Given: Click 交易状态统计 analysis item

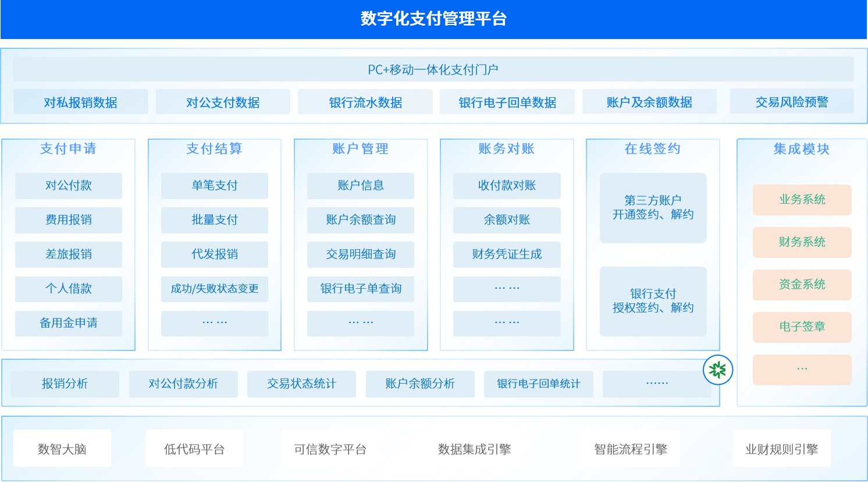Looking at the screenshot, I should (301, 384).
